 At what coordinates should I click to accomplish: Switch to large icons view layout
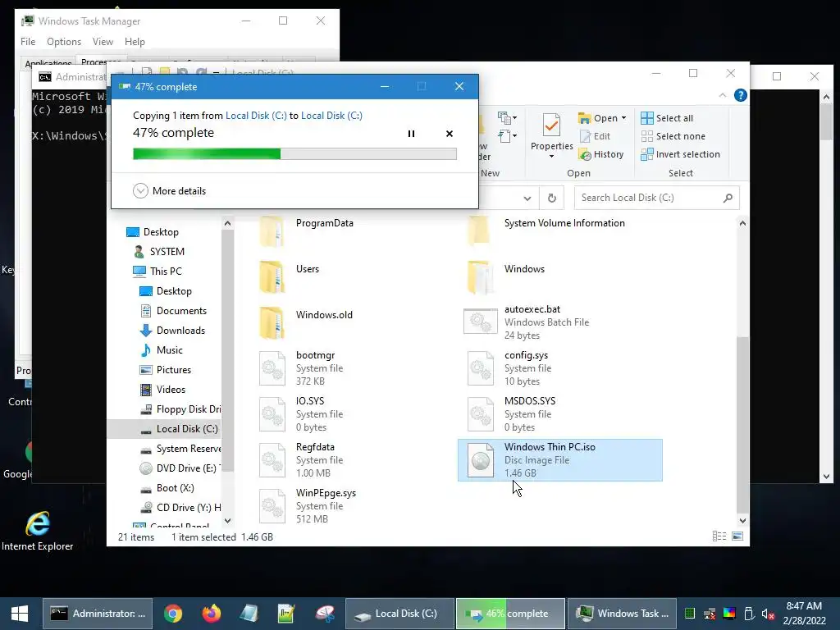point(737,536)
